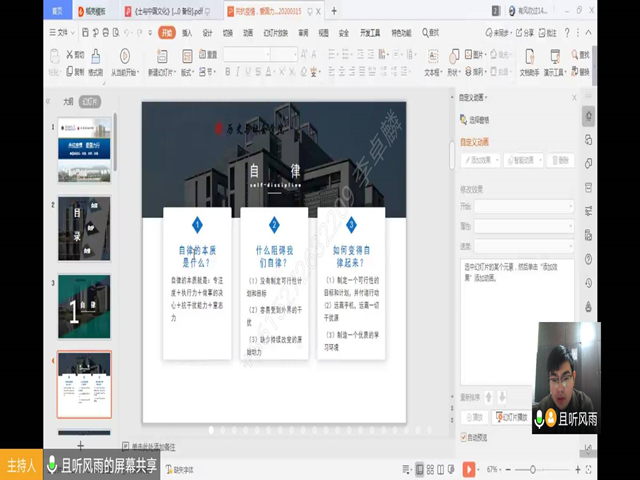Select the slide 2 目录 thumbnail
640x480 pixels.
84,228
